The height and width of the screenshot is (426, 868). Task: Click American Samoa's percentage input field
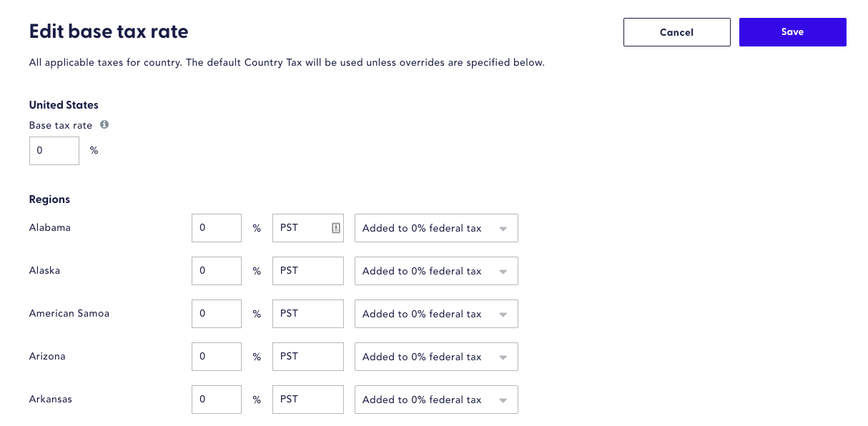tap(216, 313)
